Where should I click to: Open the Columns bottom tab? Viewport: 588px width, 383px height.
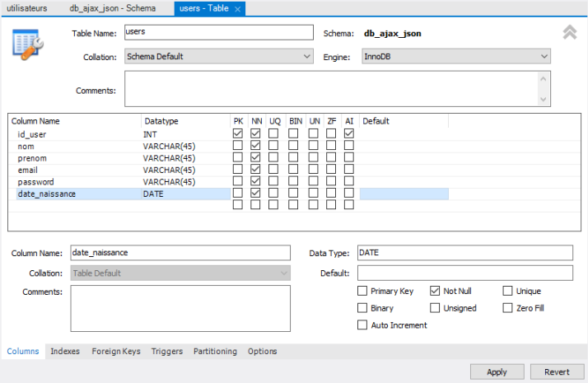[23, 351]
